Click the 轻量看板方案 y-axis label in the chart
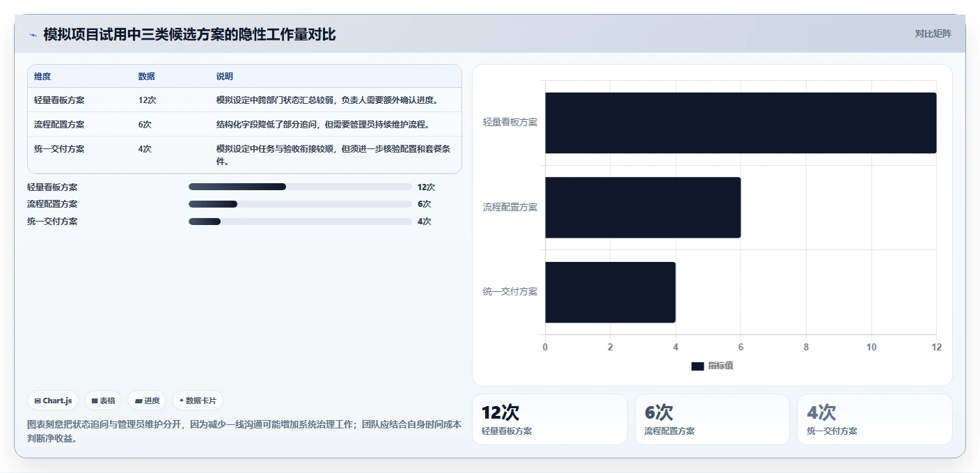Viewport: 980px width, 473px height. pos(510,122)
